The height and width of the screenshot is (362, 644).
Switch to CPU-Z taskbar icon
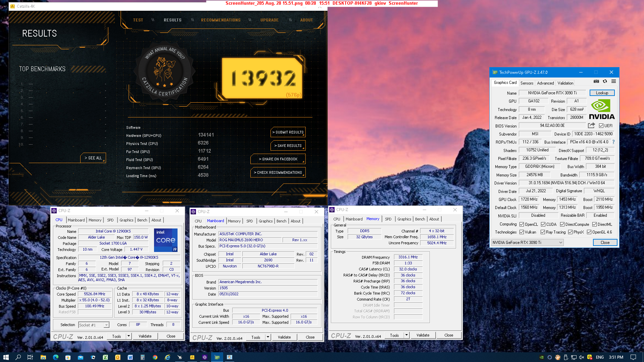[x=205, y=357]
